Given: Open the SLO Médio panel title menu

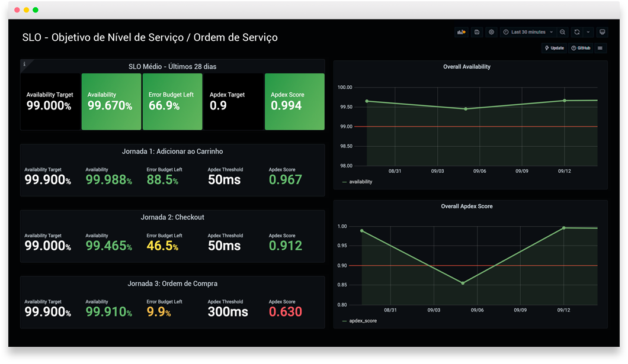Looking at the screenshot, I should (x=172, y=66).
